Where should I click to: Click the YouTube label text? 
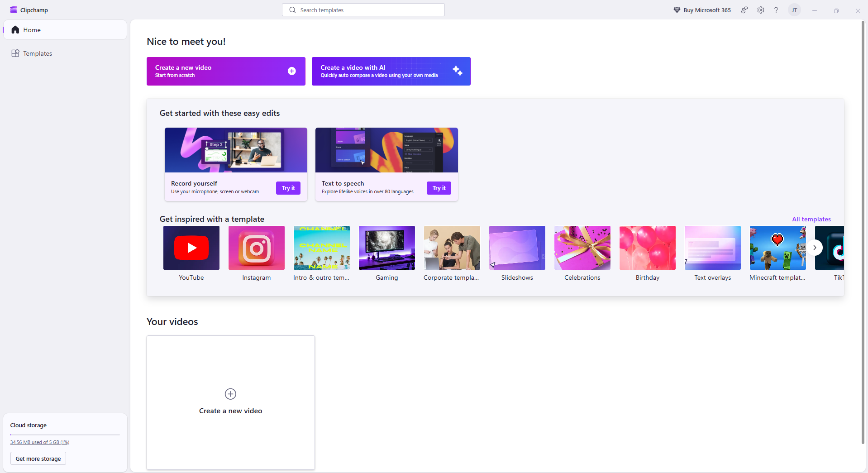pos(191,277)
